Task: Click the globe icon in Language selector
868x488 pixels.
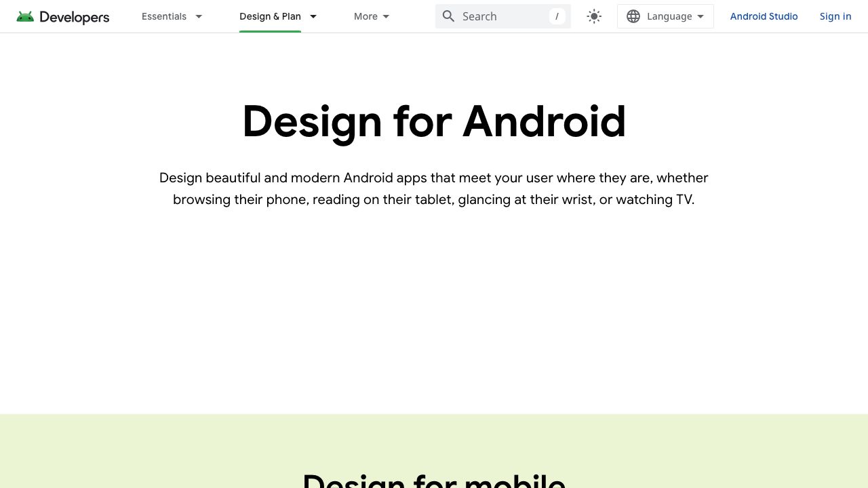Action: pos(633,16)
